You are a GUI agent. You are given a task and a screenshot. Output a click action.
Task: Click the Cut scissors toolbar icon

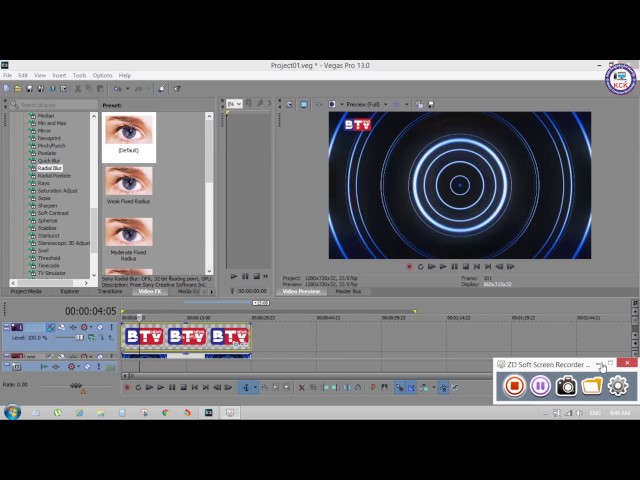(x=78, y=88)
